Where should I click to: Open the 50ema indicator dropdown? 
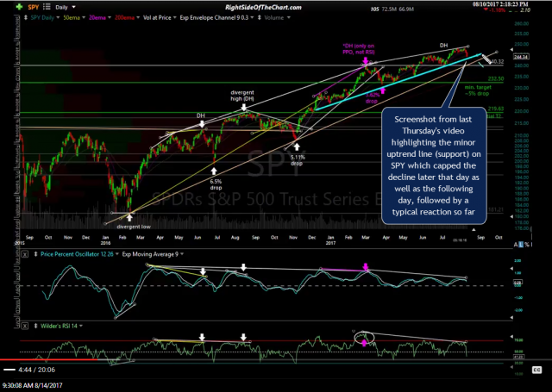click(84, 17)
